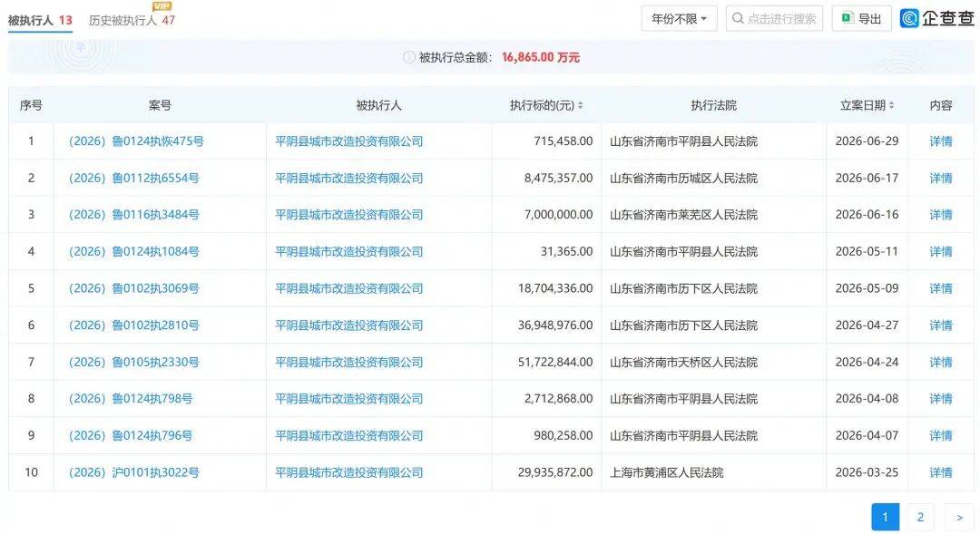Open page 2 of results
Screen dimensions: 980x534
point(920,517)
